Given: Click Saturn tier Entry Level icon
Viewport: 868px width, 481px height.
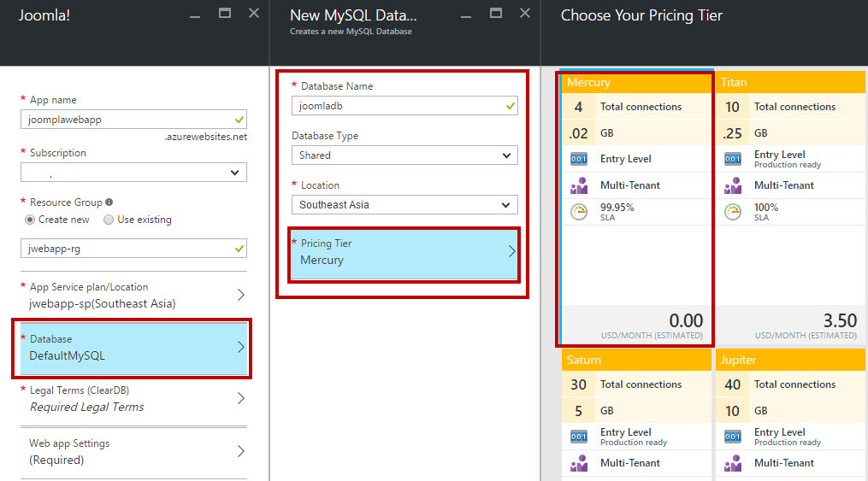Looking at the screenshot, I should click(578, 437).
